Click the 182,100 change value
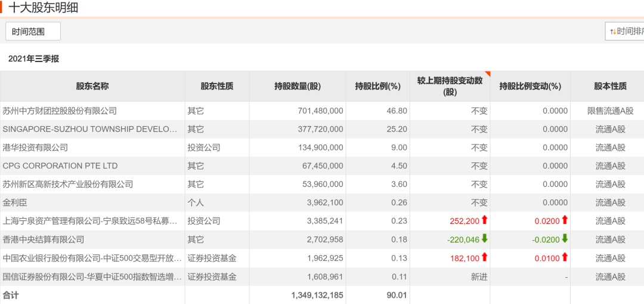 [465, 258]
